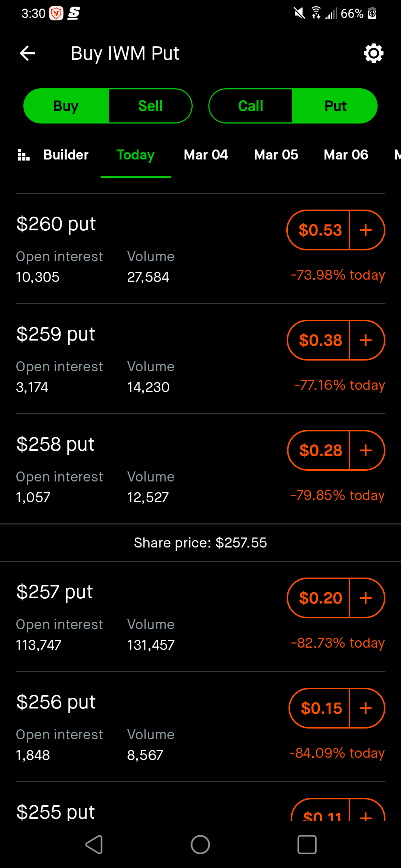Add the $258 put with plus icon
The width and height of the screenshot is (401, 868).
click(x=366, y=450)
